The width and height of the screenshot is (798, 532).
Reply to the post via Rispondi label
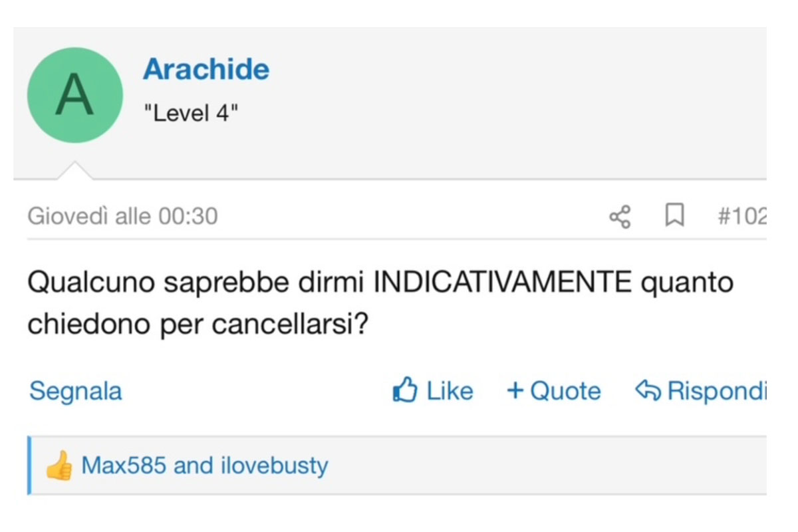pos(716,391)
